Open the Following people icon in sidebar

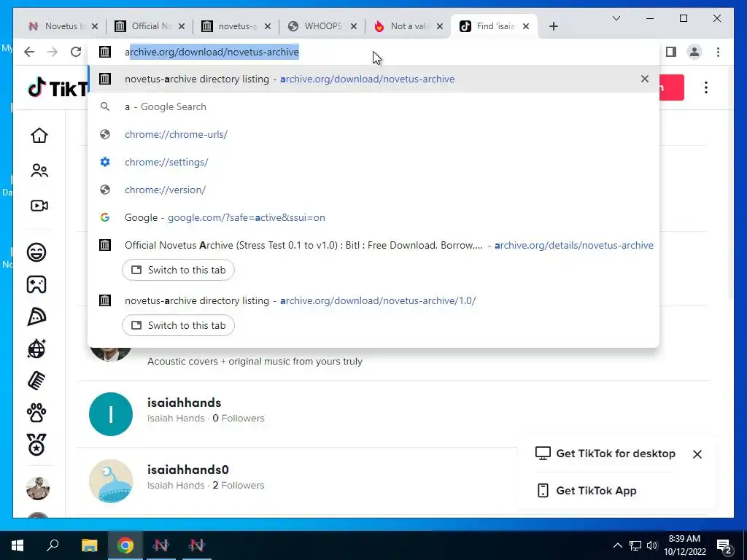point(39,171)
